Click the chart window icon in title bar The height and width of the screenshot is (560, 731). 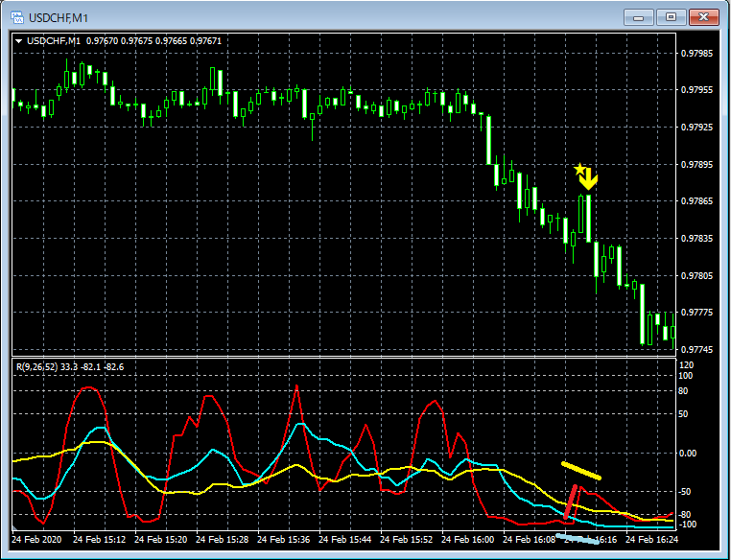17,17
